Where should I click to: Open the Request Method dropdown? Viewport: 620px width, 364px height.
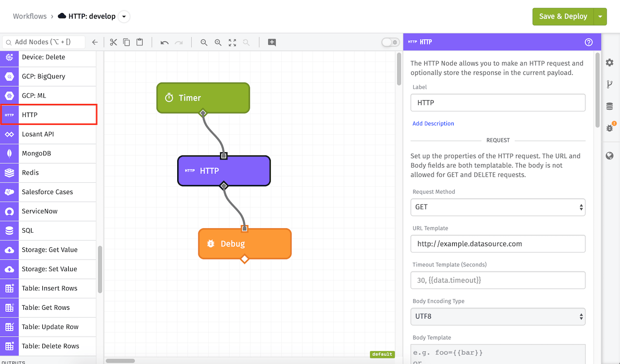coord(498,207)
